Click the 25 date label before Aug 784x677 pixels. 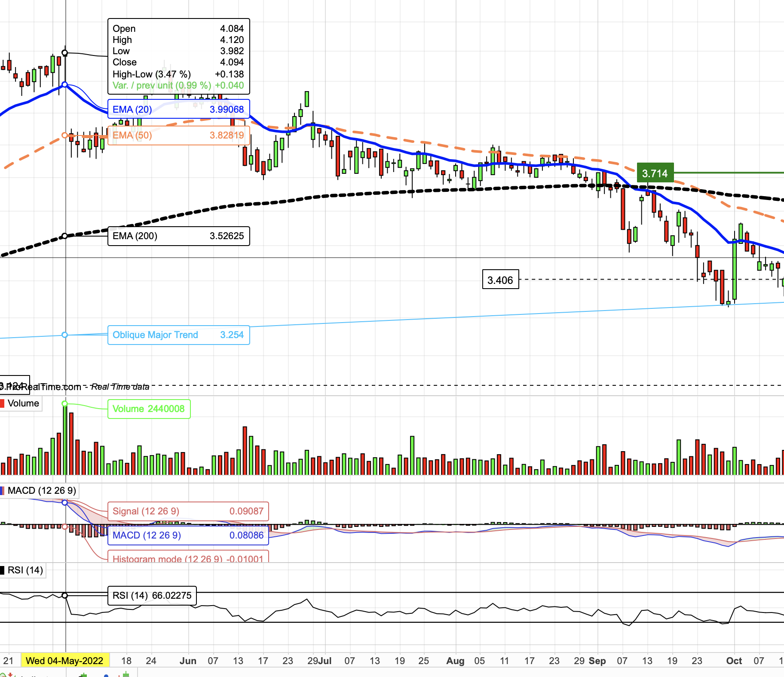coord(424,661)
